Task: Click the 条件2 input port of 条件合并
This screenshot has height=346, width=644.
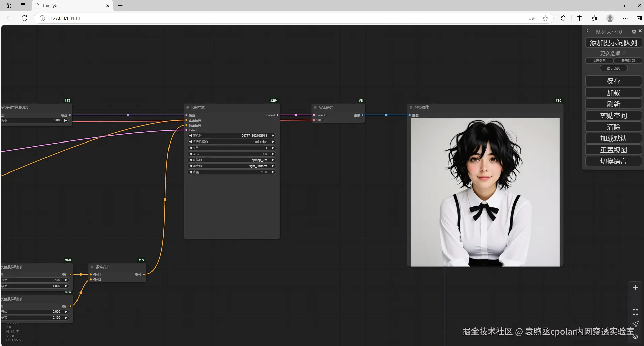Action: click(91, 279)
